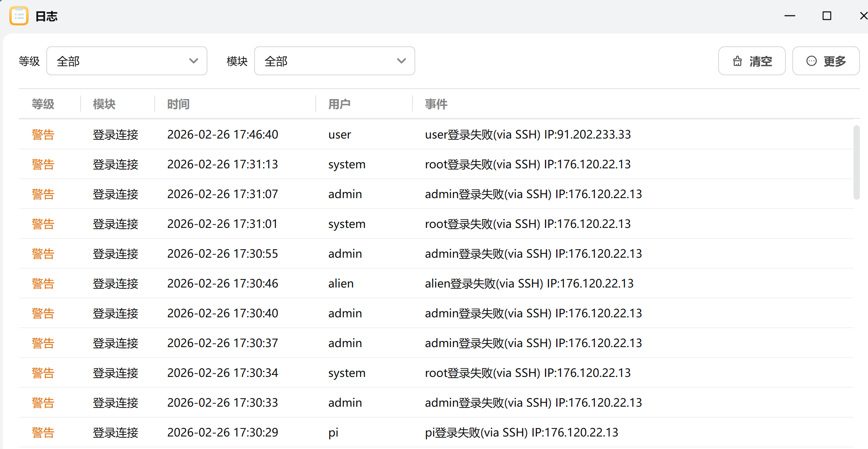Click the 等级 column header

click(43, 104)
